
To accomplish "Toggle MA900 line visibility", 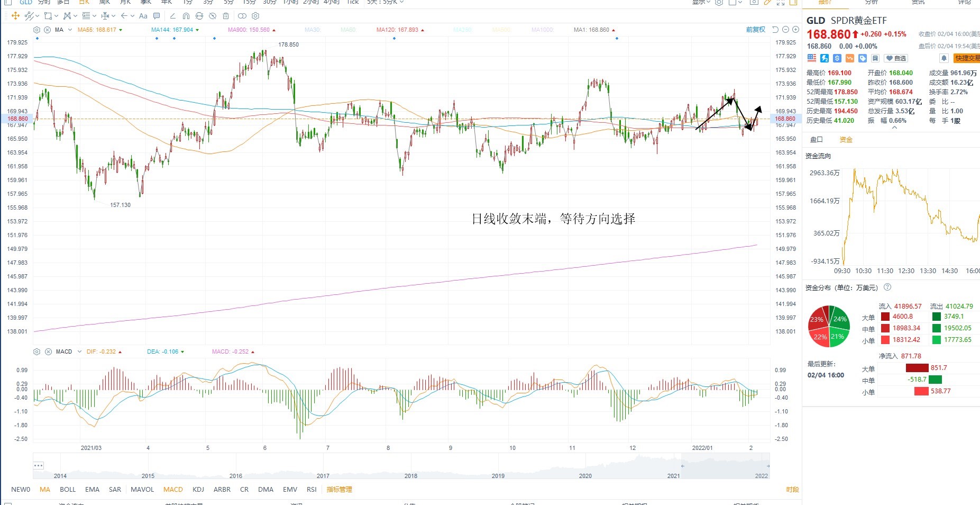I will [252, 30].
